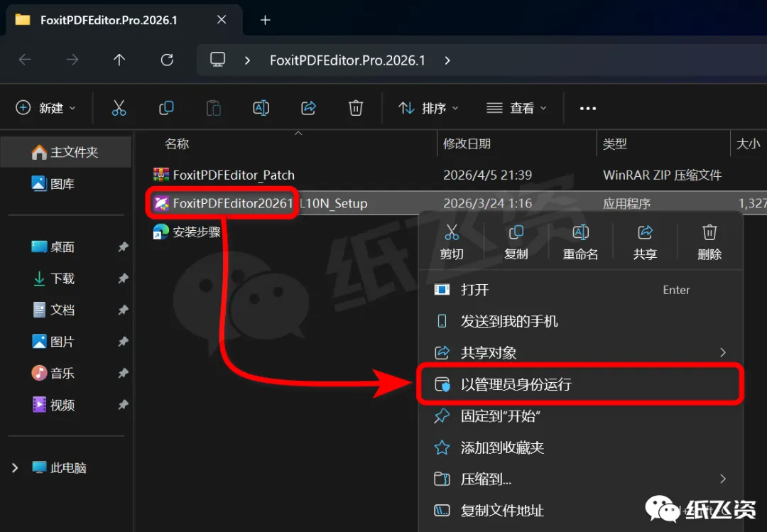Click the toolbar Delete trash icon
The height and width of the screenshot is (532, 767).
pyautogui.click(x=356, y=108)
